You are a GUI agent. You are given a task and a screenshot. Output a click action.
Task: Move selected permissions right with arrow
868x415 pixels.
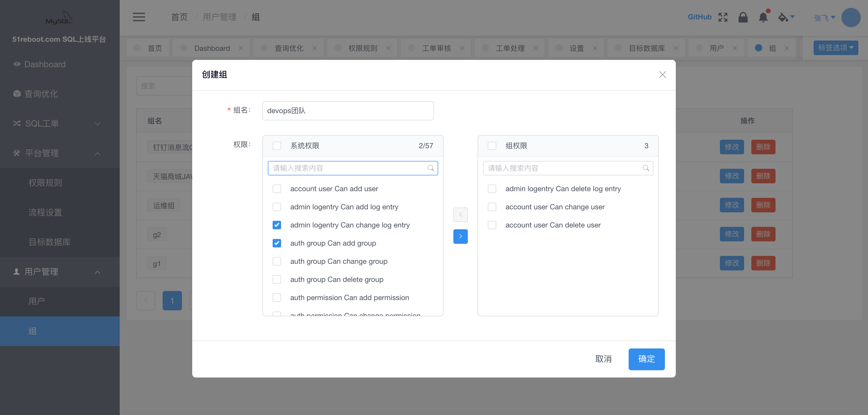point(460,236)
